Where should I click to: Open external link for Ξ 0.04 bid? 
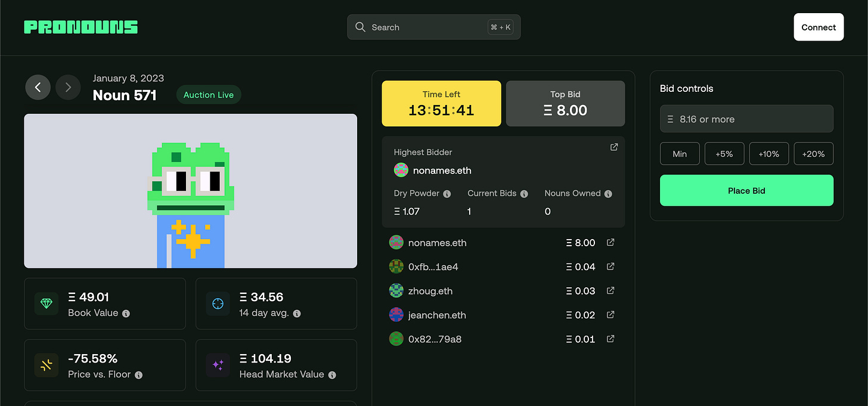tap(610, 266)
